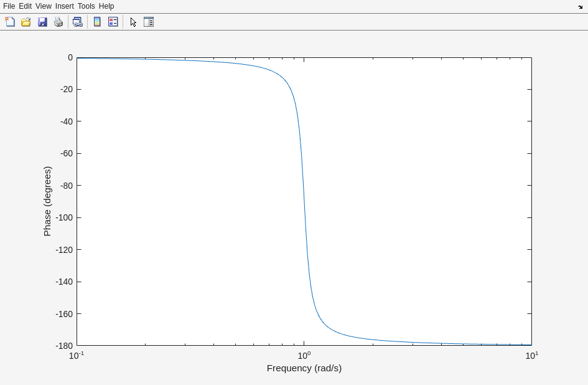Viewport: 588px width, 385px height.
Task: Expand the View menu
Action: pos(43,6)
